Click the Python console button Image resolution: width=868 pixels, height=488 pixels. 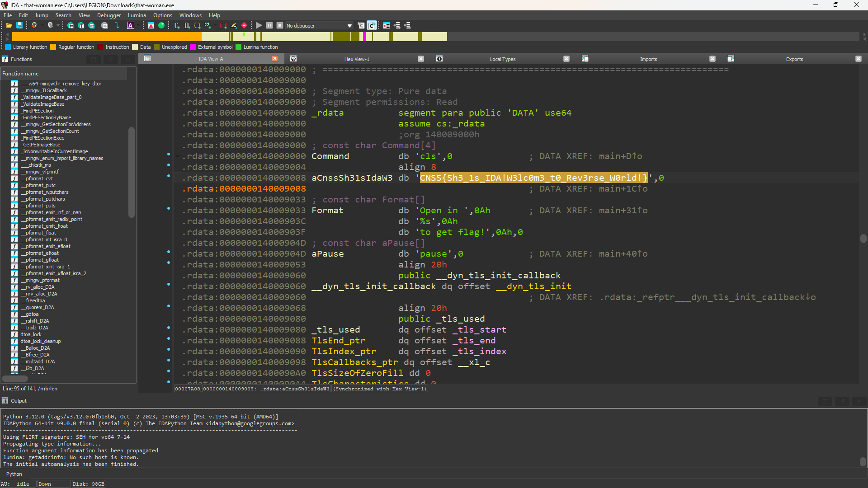(x=14, y=474)
